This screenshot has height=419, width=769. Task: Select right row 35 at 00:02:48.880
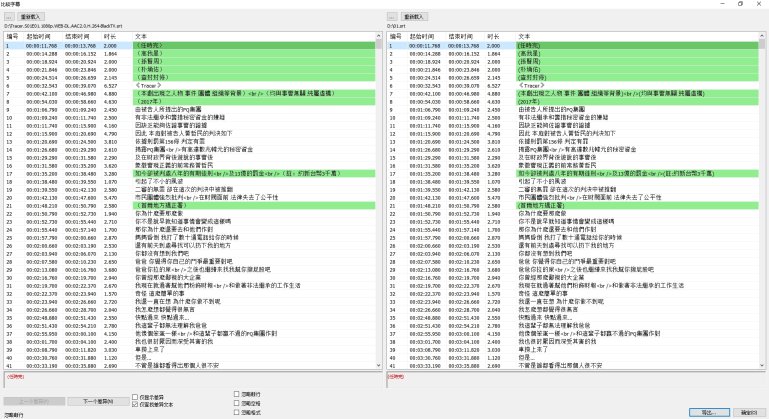(573, 317)
